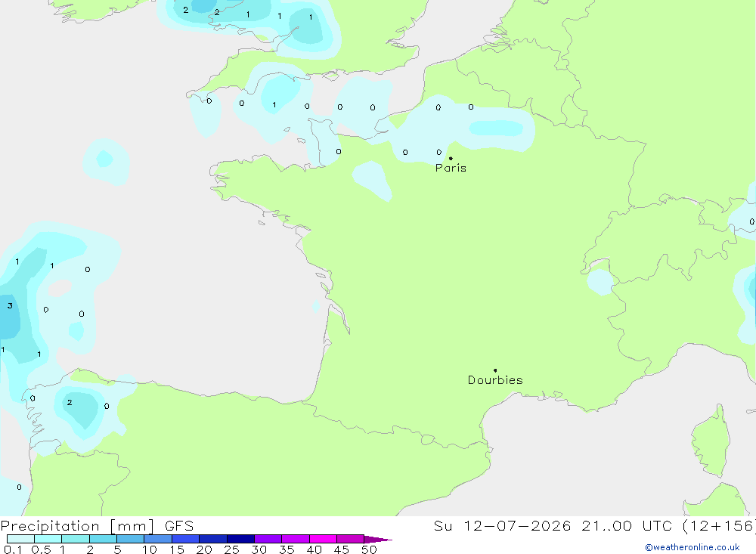
Task: Pick the legend swatch between 0.1 and 0.5
Action: 20,539
